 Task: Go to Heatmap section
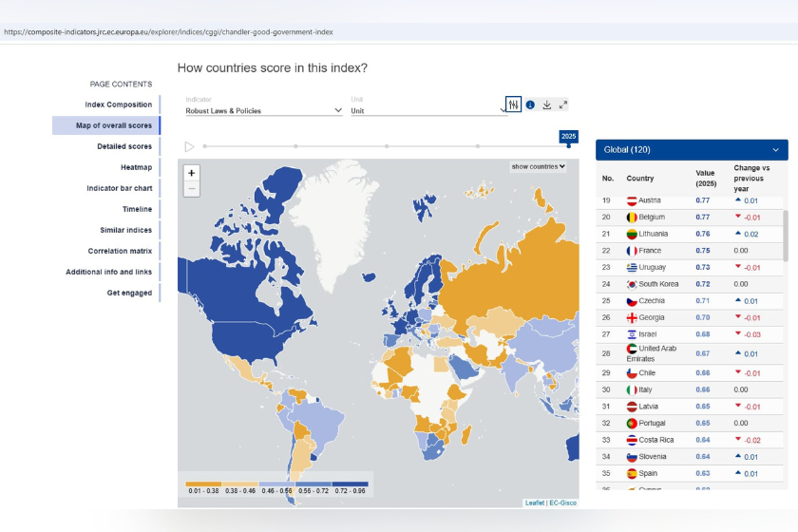click(136, 167)
